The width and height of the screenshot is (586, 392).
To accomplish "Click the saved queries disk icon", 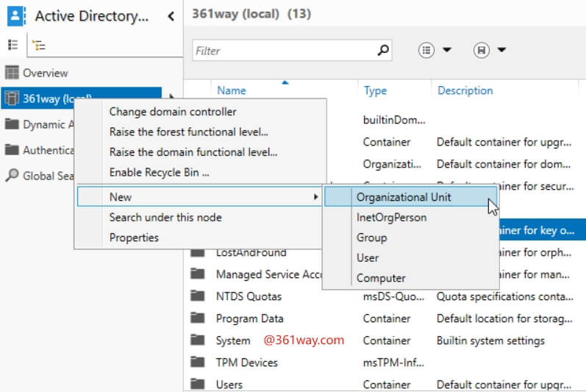I will click(x=482, y=50).
